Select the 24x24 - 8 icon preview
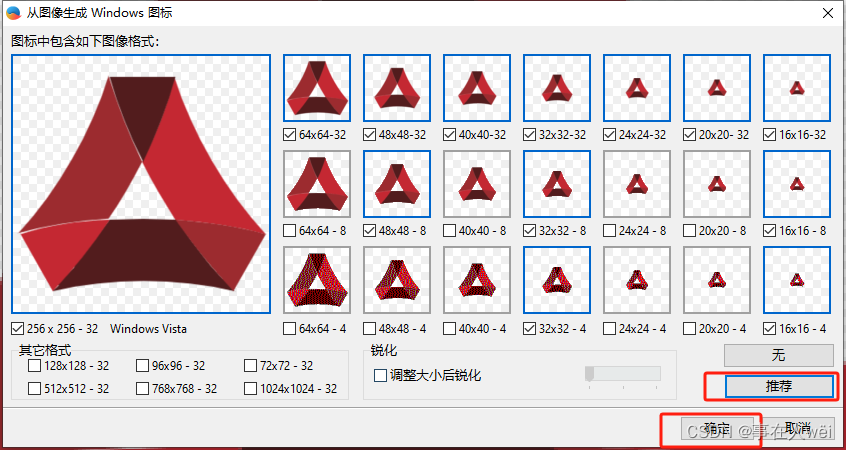846x450 pixels. tap(637, 184)
